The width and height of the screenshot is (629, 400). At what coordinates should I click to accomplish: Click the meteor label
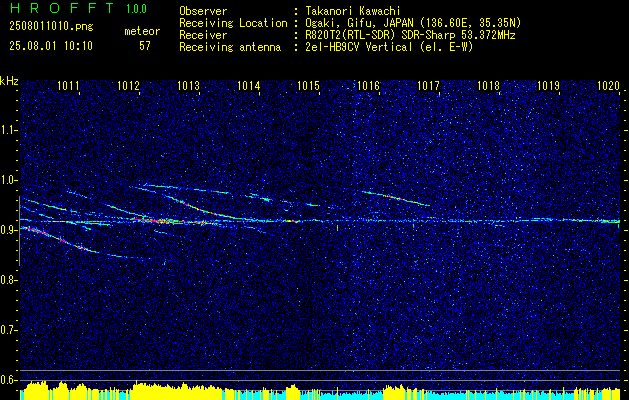pos(142,31)
